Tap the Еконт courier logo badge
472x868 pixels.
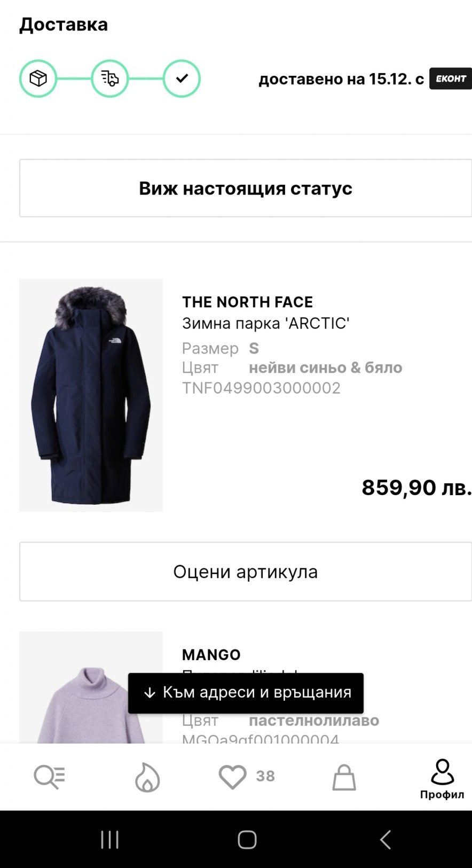(x=451, y=79)
